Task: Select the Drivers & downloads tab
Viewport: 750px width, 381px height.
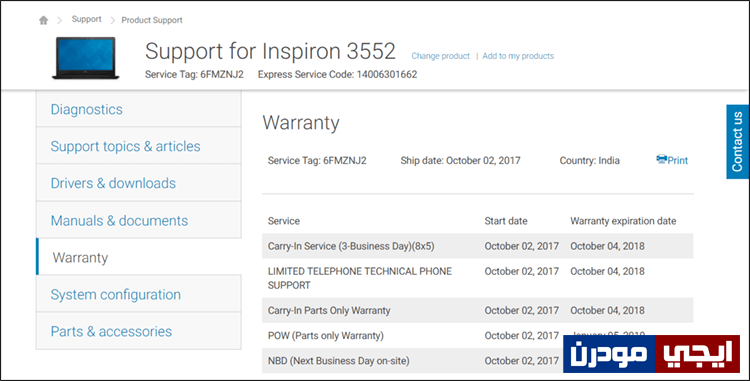Action: [x=139, y=183]
